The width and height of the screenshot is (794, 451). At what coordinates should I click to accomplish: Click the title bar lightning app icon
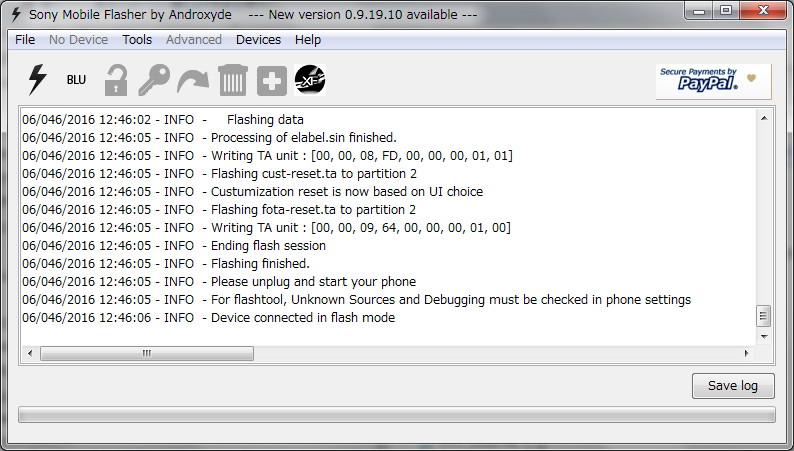[x=16, y=14]
